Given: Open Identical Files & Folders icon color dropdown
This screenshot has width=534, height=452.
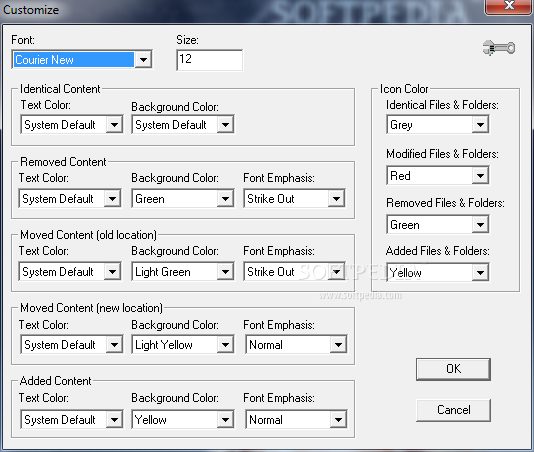Looking at the screenshot, I should [438, 124].
